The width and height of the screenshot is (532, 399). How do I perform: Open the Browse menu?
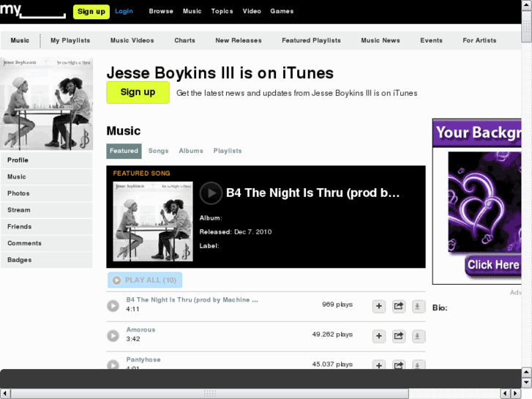point(161,11)
